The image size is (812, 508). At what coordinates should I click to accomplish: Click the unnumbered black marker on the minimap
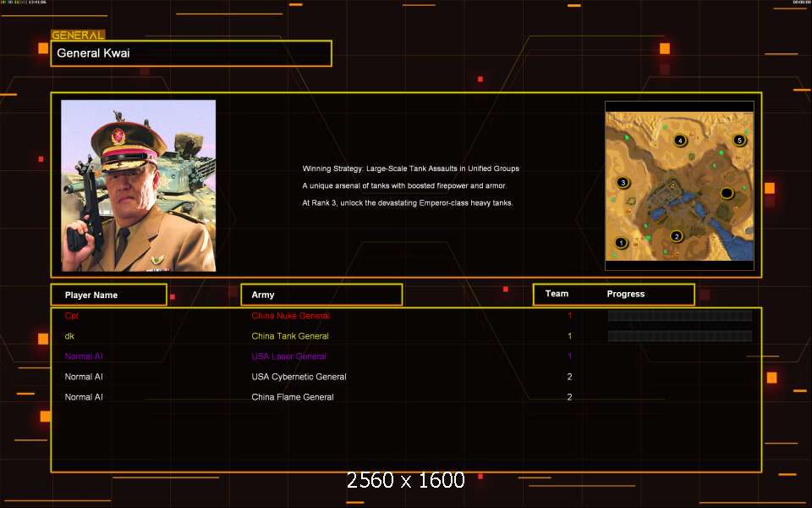click(x=726, y=194)
